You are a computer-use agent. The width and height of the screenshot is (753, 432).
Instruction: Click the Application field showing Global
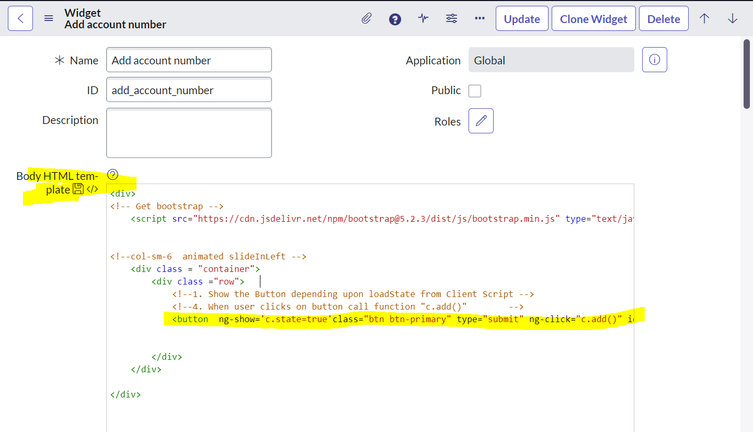[551, 60]
